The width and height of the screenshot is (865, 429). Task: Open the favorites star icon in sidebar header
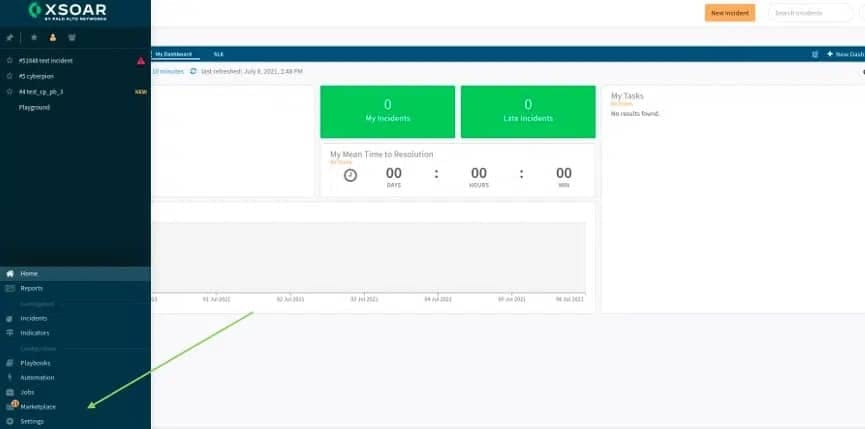coord(34,37)
